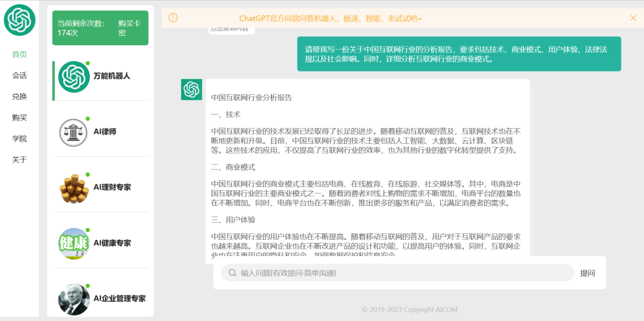644x321 pixels.
Task: Choose the 万能机器人 bot name
Action: 112,76
